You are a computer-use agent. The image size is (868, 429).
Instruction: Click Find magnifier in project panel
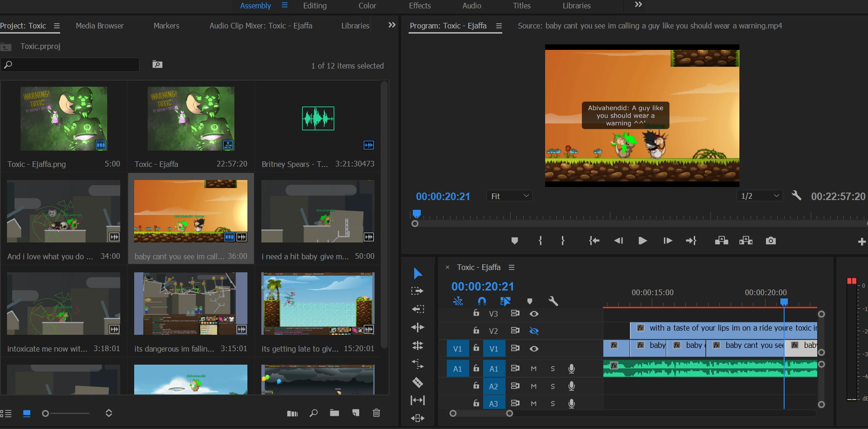pos(314,413)
